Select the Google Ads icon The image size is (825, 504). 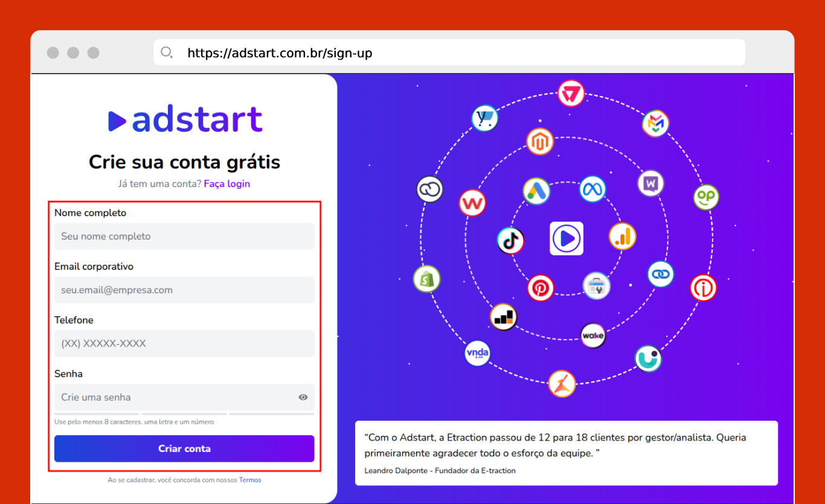[536, 191]
